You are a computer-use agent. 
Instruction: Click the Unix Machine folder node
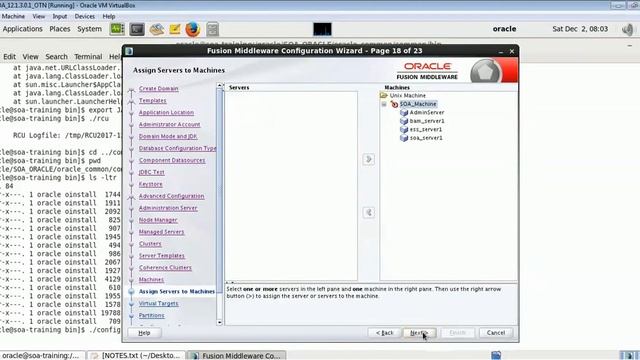coord(407,96)
